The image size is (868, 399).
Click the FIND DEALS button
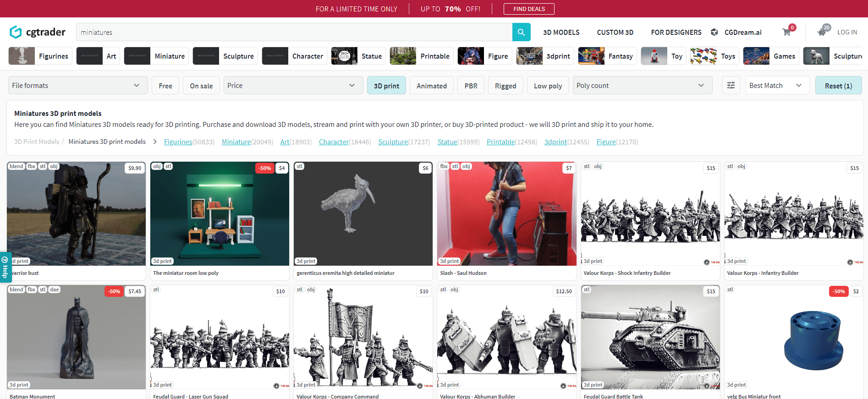point(529,9)
